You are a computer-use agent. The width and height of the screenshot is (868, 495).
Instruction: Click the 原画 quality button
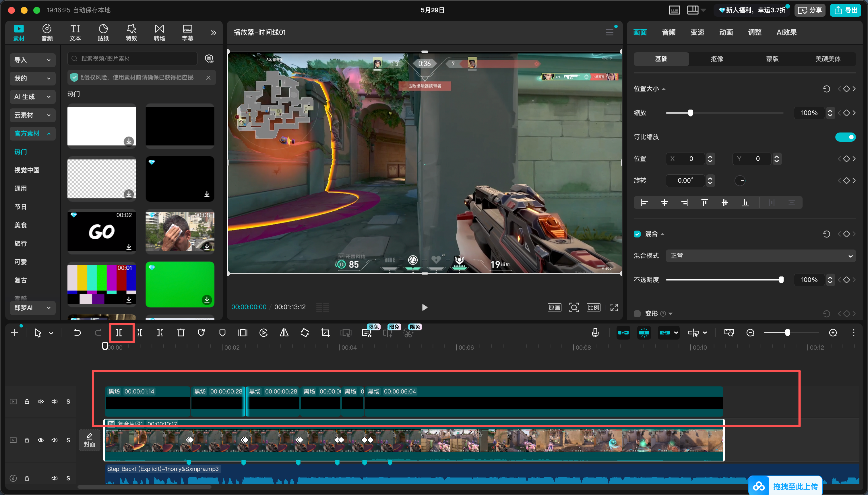pyautogui.click(x=554, y=307)
